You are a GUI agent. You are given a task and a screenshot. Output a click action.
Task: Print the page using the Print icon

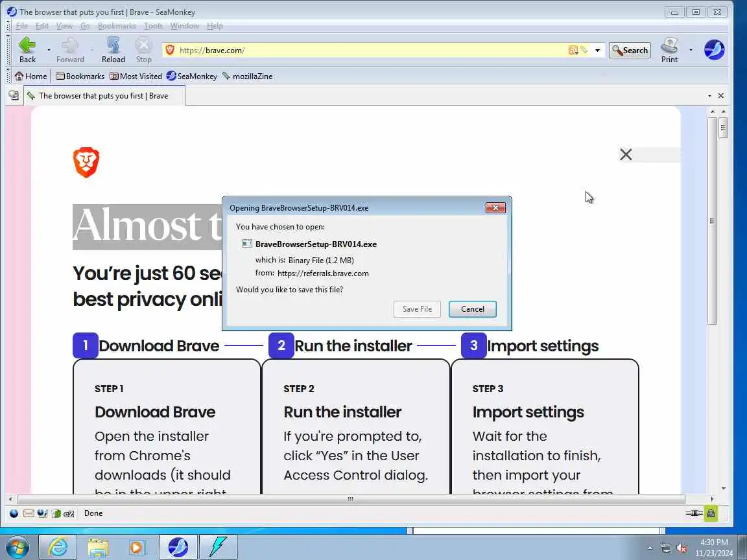pyautogui.click(x=669, y=50)
